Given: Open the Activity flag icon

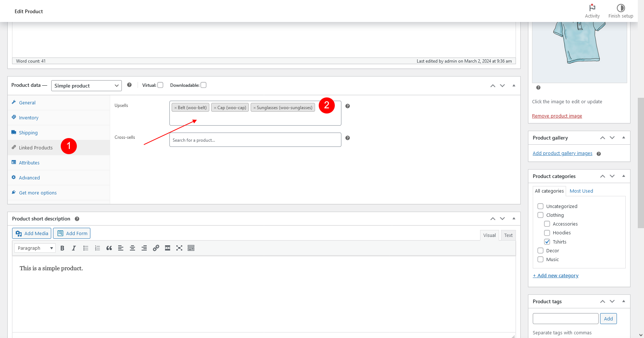Looking at the screenshot, I should 592,8.
